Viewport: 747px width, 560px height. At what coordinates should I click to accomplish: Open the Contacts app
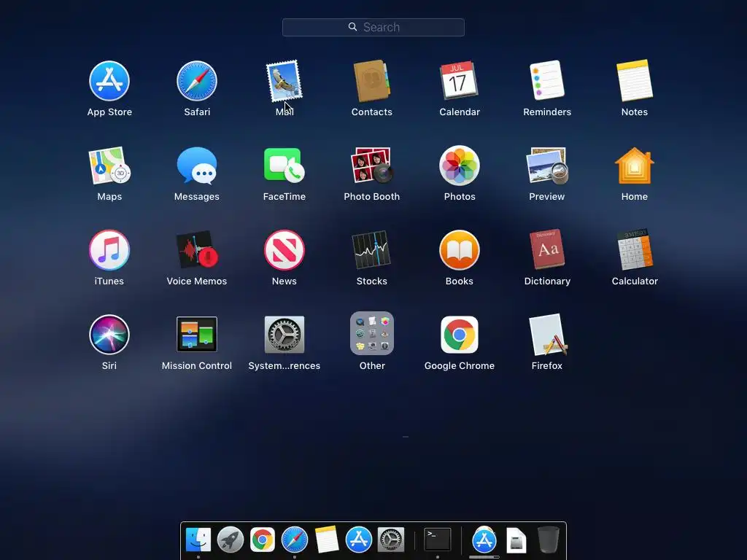click(371, 81)
